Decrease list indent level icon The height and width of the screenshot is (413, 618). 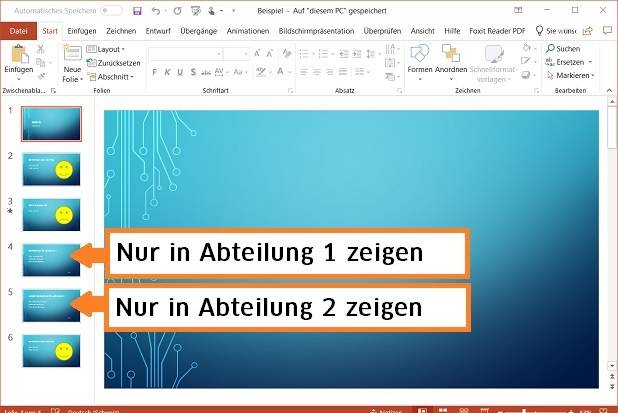(344, 54)
